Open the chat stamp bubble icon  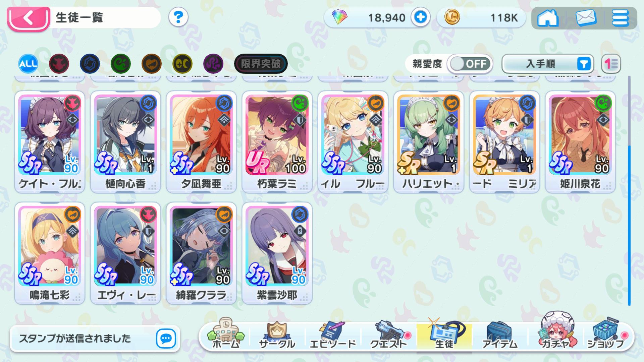click(166, 339)
